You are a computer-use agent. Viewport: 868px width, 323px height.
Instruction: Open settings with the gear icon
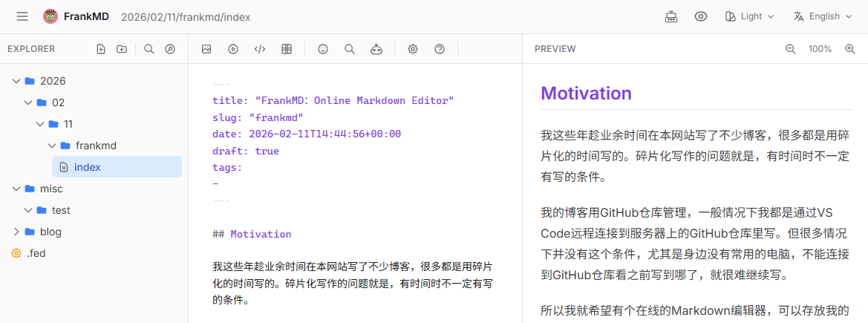(413, 49)
